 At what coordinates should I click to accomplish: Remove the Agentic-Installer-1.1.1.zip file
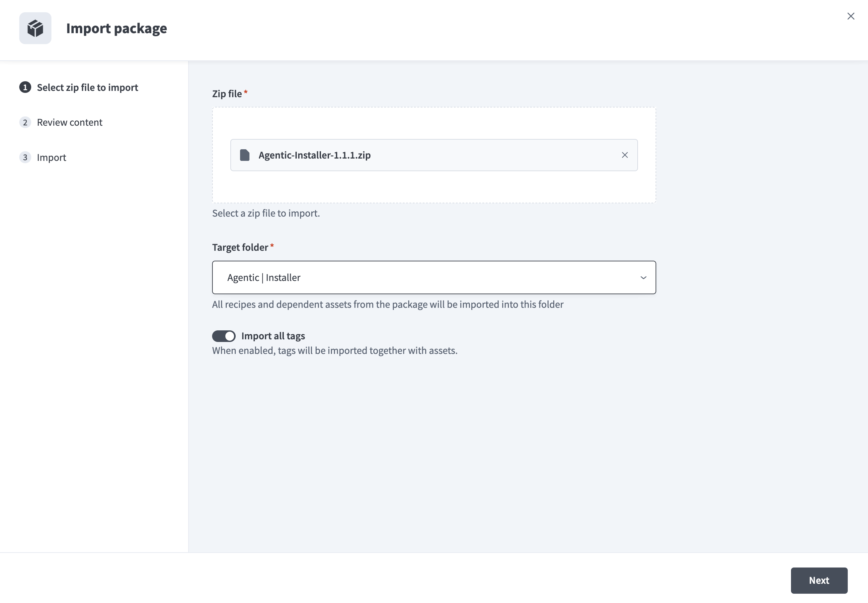(x=625, y=155)
